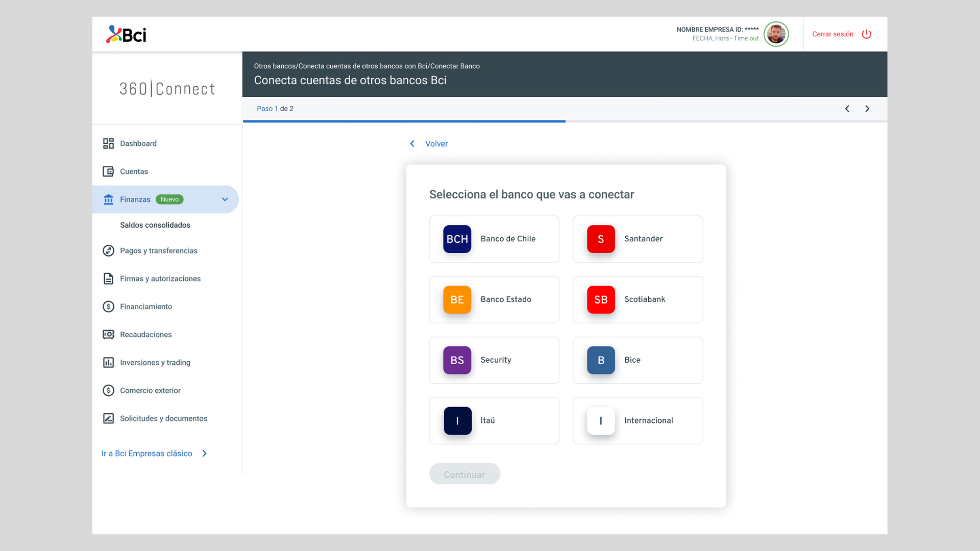Click the Dashboard icon in sidebar
This screenshot has height=551, width=980.
[108, 143]
